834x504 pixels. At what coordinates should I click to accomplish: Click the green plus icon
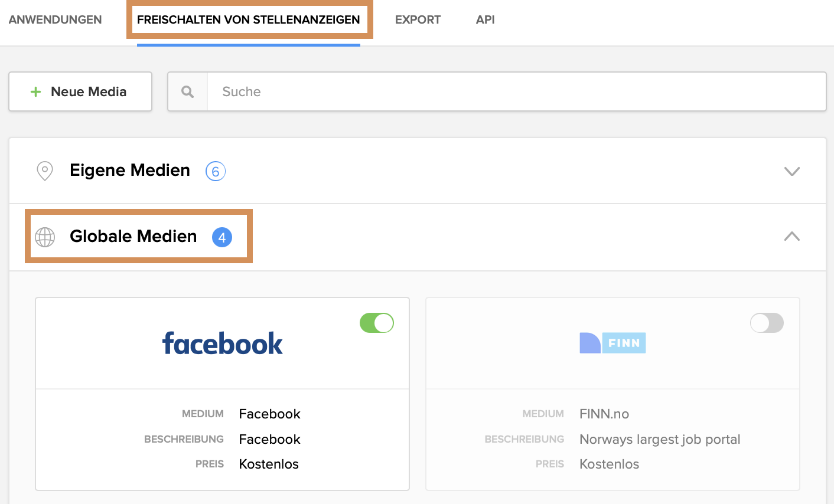point(36,91)
